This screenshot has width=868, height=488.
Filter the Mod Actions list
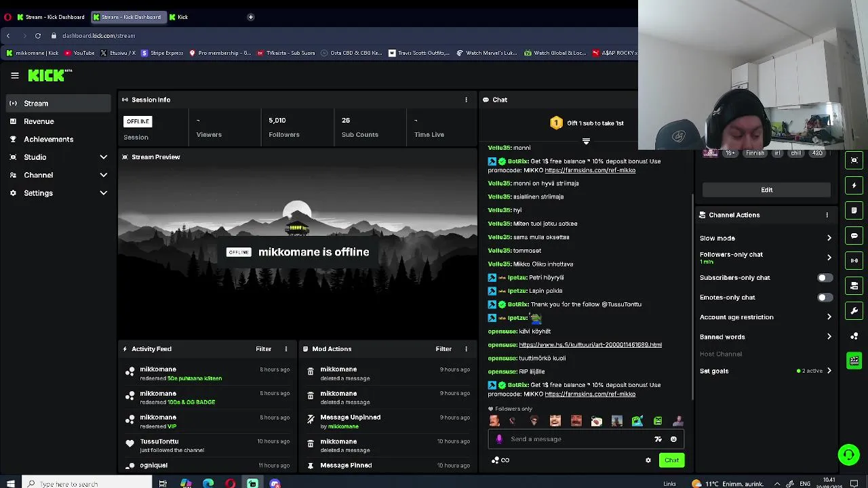(x=443, y=349)
